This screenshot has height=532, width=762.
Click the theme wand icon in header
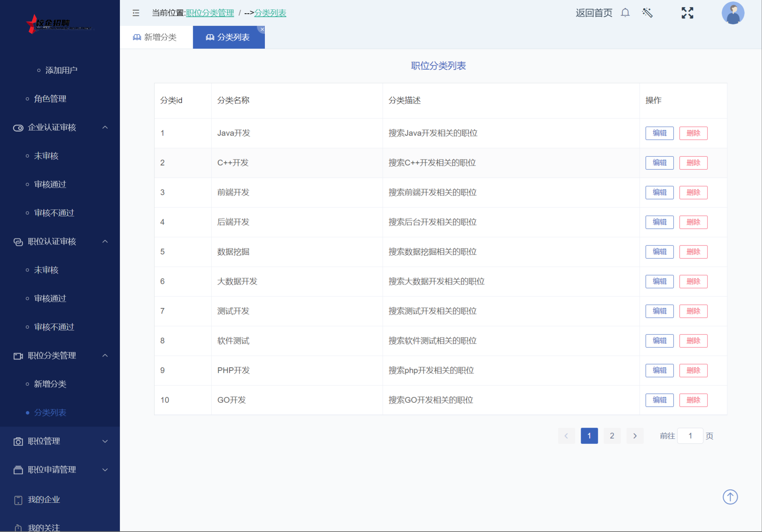coord(647,13)
